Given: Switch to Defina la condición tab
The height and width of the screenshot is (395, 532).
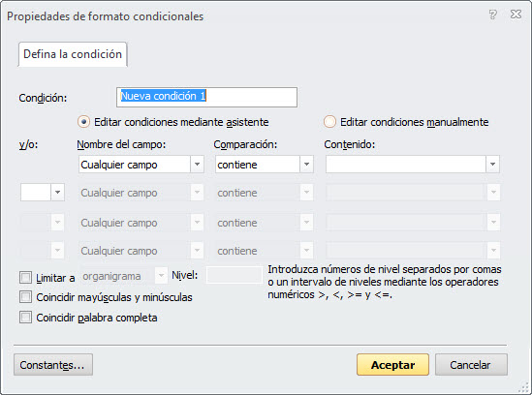Looking at the screenshot, I should [73, 54].
